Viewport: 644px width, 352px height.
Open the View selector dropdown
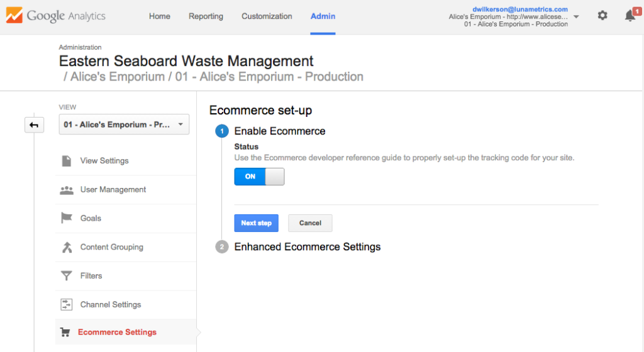(124, 124)
